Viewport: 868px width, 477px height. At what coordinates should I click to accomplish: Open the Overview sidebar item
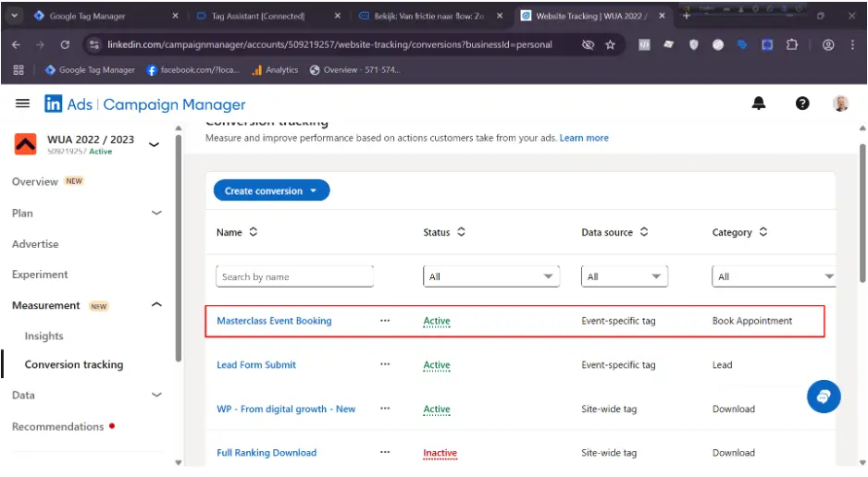click(x=35, y=182)
